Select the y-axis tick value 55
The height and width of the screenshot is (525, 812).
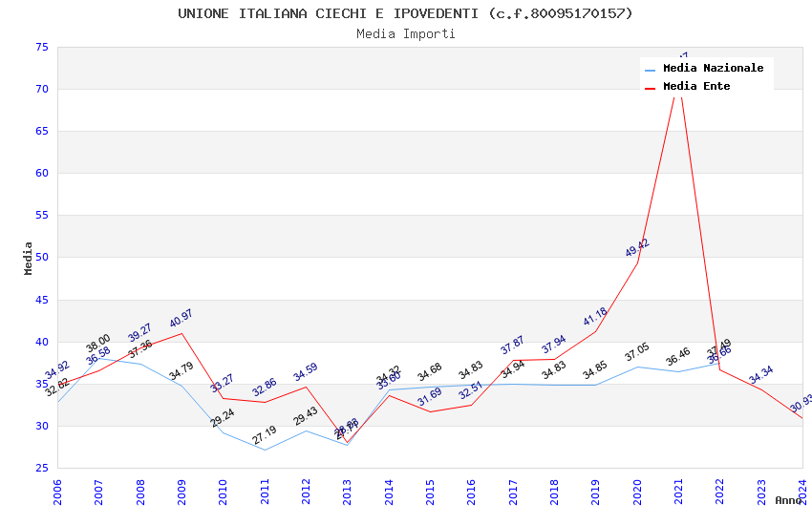pyautogui.click(x=42, y=215)
